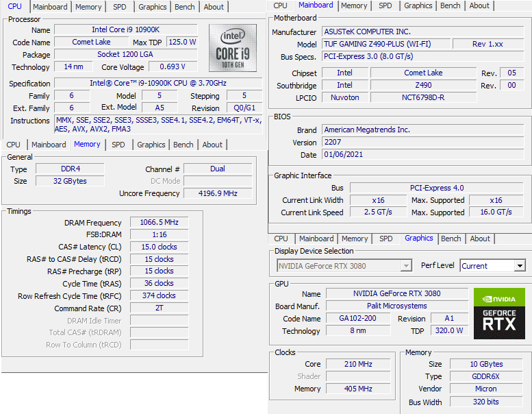532x414 pixels.
Task: Click the empty DRAM Idle Timer field
Action: 159,320
